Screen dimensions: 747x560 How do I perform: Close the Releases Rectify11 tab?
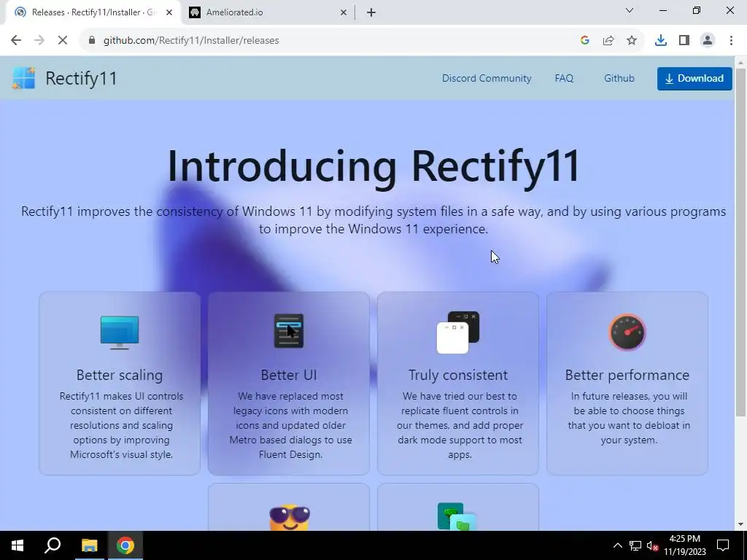point(169,13)
